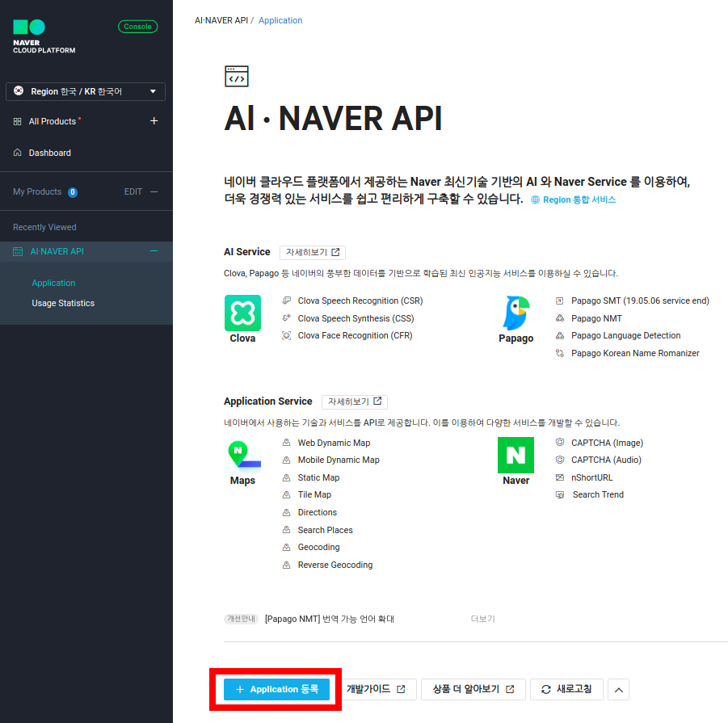728x723 pixels.
Task: Click the Clova Speech Recognition icon
Action: [x=287, y=301]
